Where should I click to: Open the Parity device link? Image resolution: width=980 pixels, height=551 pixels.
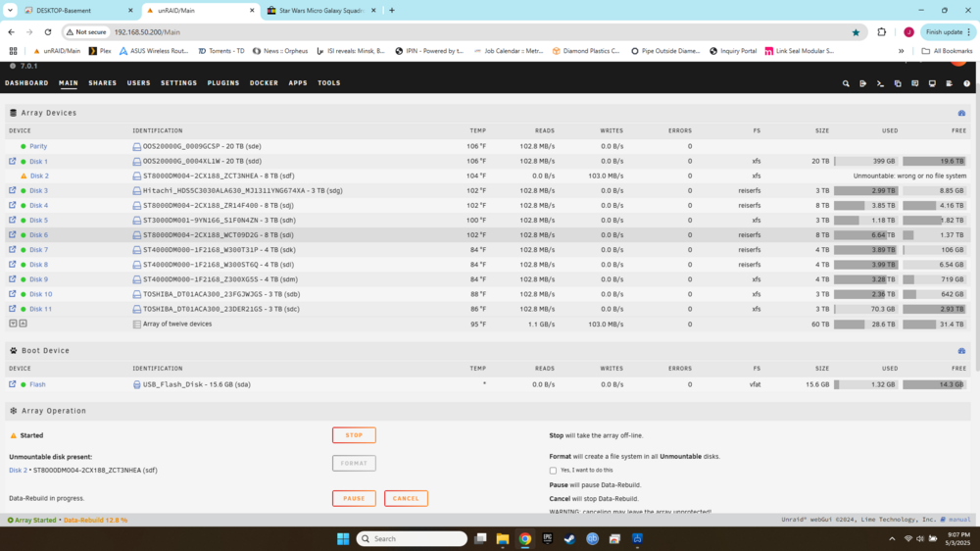point(38,146)
